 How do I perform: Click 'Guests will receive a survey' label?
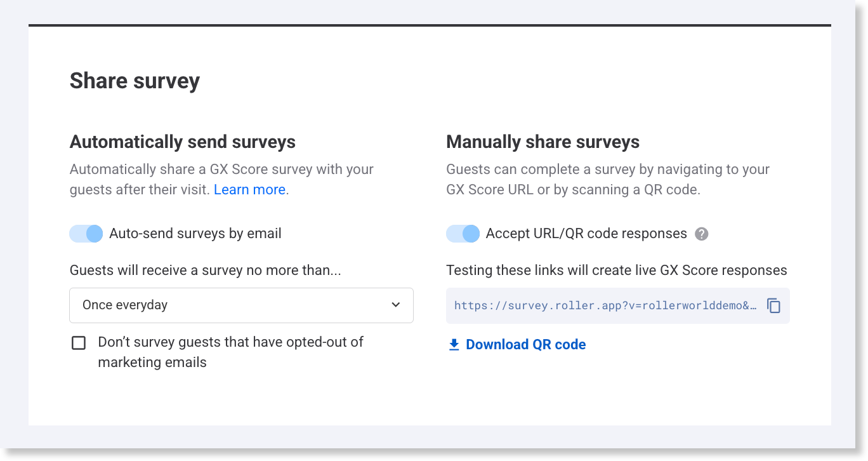[x=205, y=271]
